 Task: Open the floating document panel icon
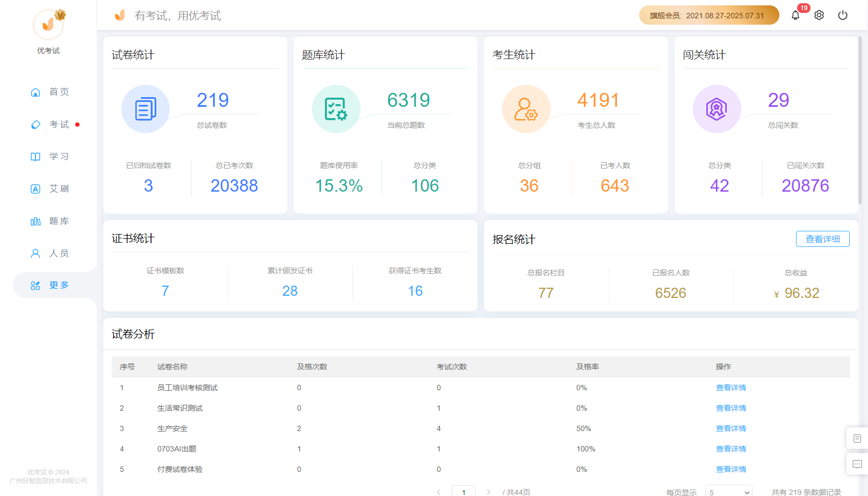857,439
